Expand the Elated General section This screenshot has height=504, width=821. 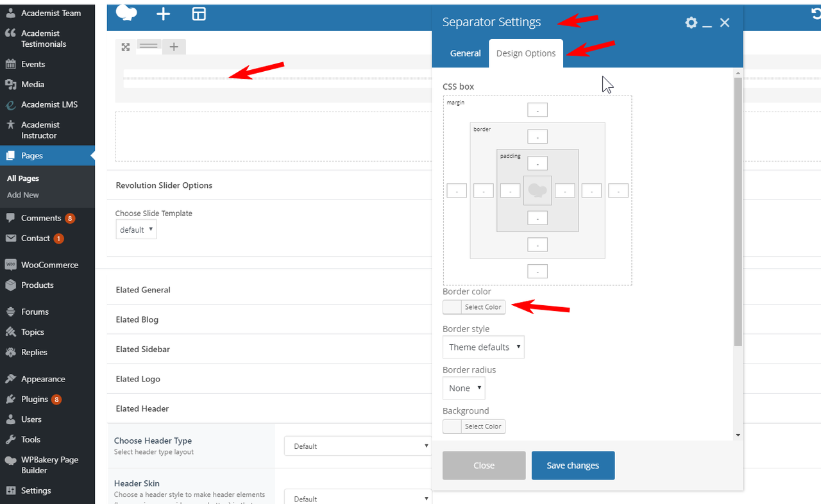click(x=143, y=290)
